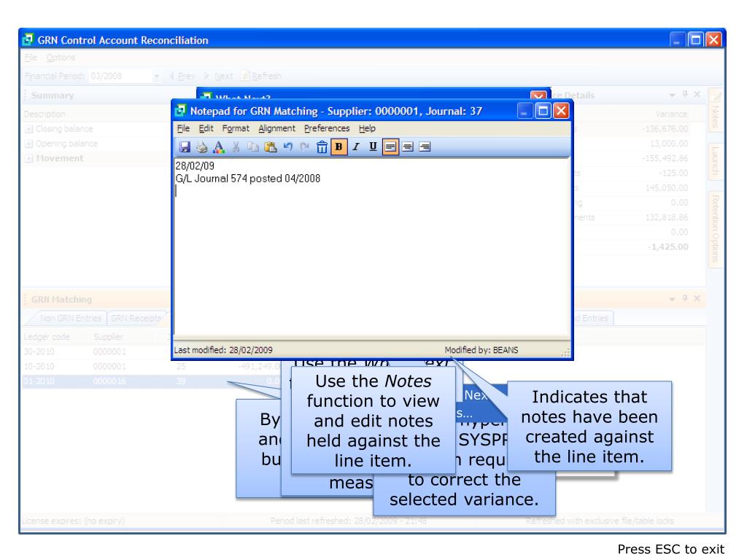Maximize the Notepad for GRN Matching window
This screenshot has width=747, height=560.
(x=543, y=111)
